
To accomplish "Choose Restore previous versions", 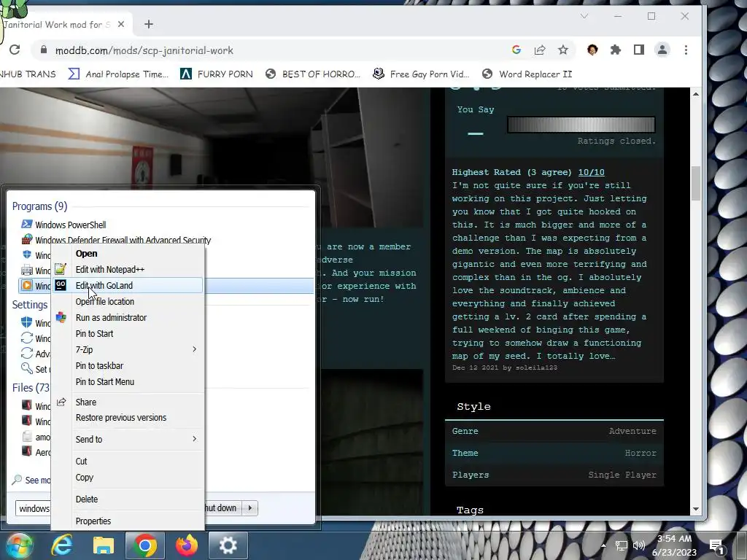I will click(x=128, y=418).
